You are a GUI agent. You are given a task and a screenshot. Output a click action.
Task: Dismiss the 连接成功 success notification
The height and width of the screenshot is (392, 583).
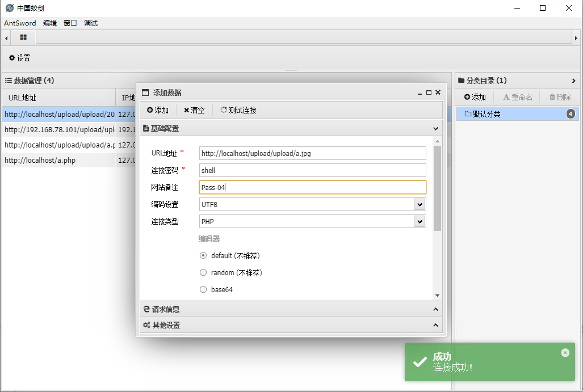click(x=565, y=353)
